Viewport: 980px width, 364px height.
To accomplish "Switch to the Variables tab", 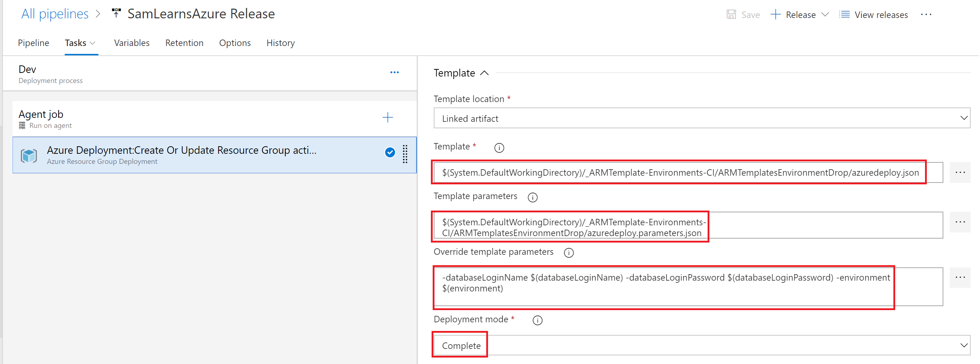I will point(132,43).
